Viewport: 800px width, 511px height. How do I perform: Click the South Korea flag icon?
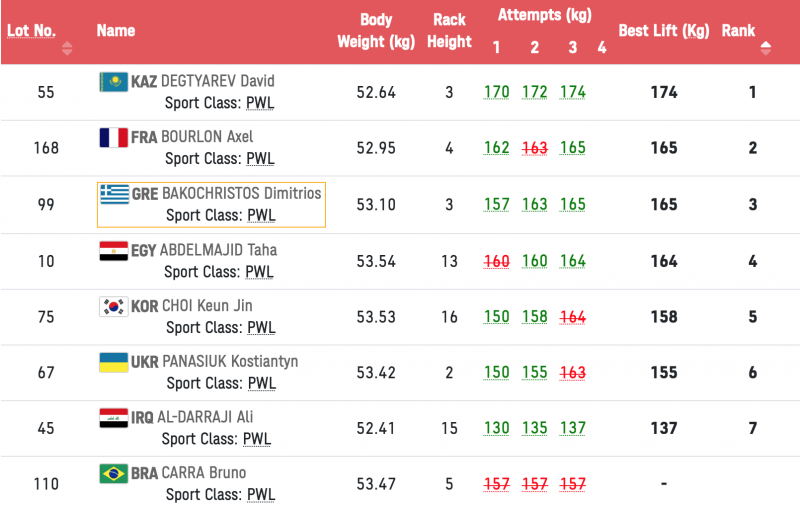point(114,306)
